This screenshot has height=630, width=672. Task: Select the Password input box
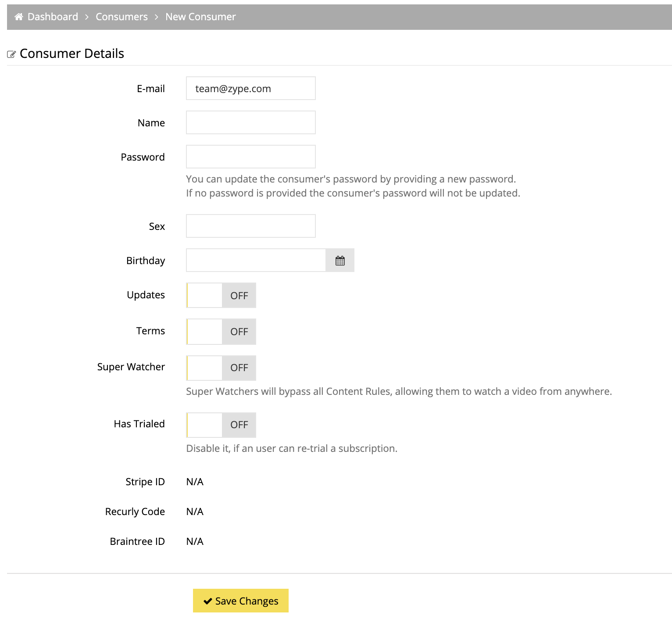(x=251, y=157)
